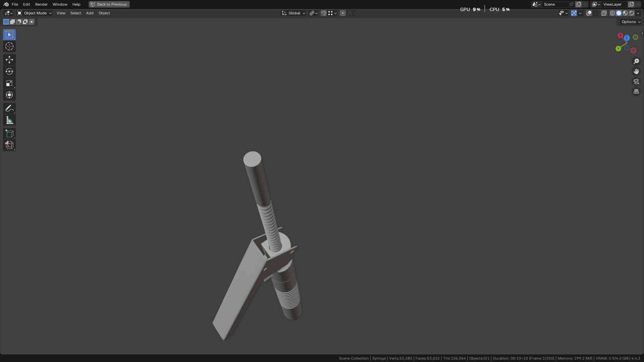Choose the Add Cube tool
Image resolution: width=644 pixels, height=362 pixels.
(x=9, y=133)
